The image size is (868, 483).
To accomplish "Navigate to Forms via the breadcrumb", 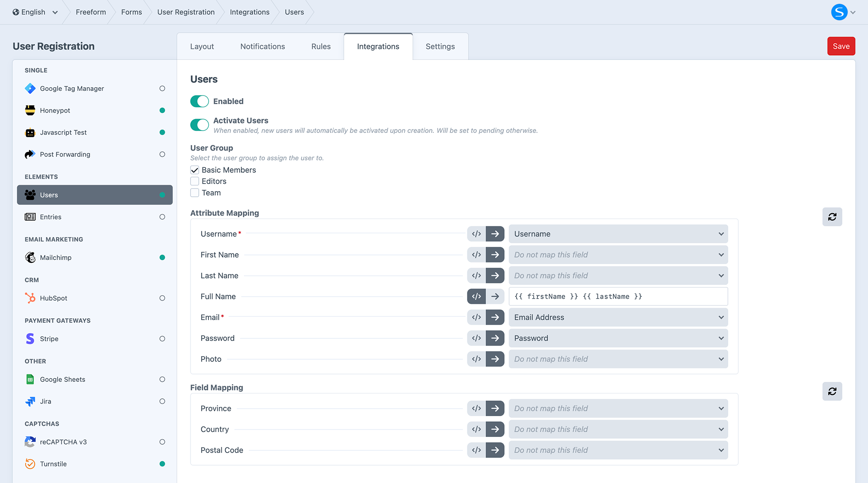I will (132, 12).
